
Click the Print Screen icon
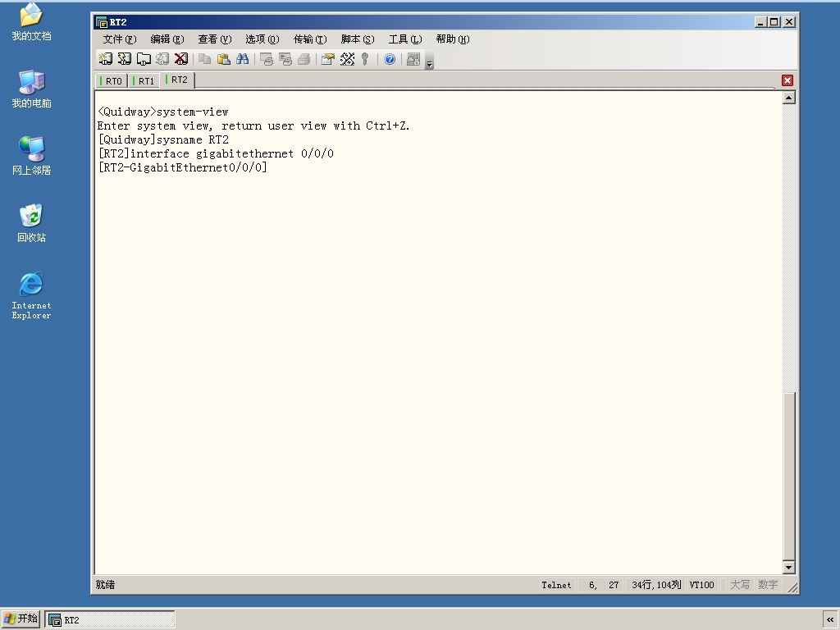(x=267, y=59)
